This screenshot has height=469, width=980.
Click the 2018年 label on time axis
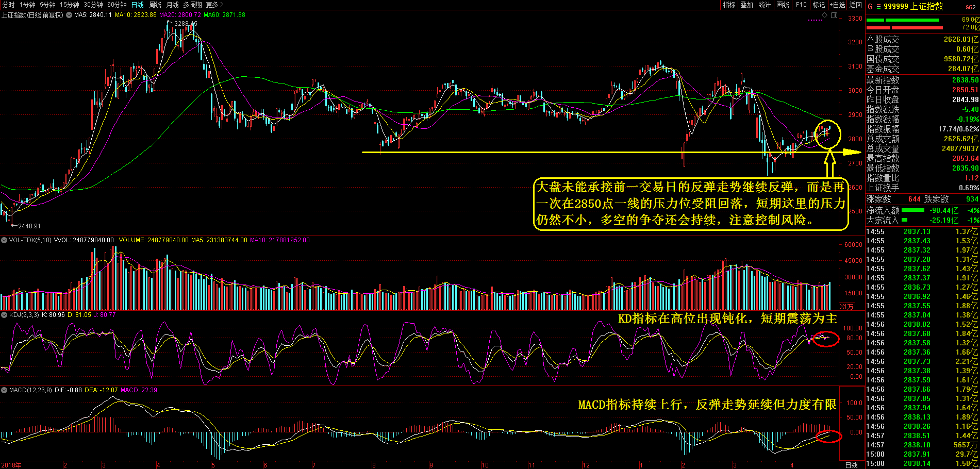point(11,465)
